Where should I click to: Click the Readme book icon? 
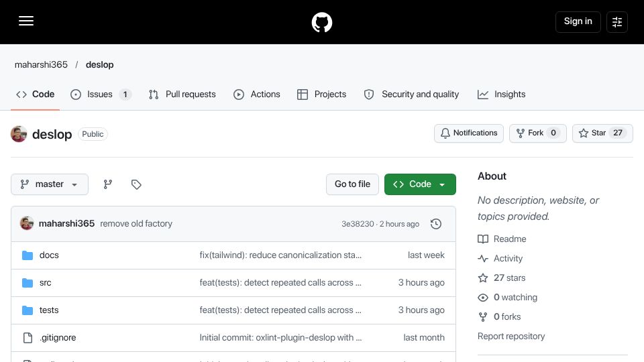coord(483,239)
